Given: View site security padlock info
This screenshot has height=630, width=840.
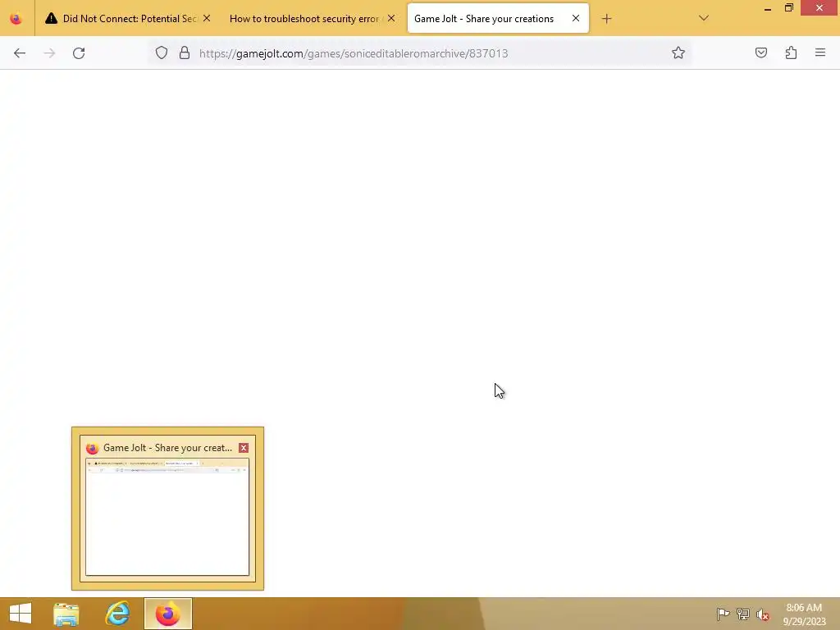Looking at the screenshot, I should [x=185, y=53].
